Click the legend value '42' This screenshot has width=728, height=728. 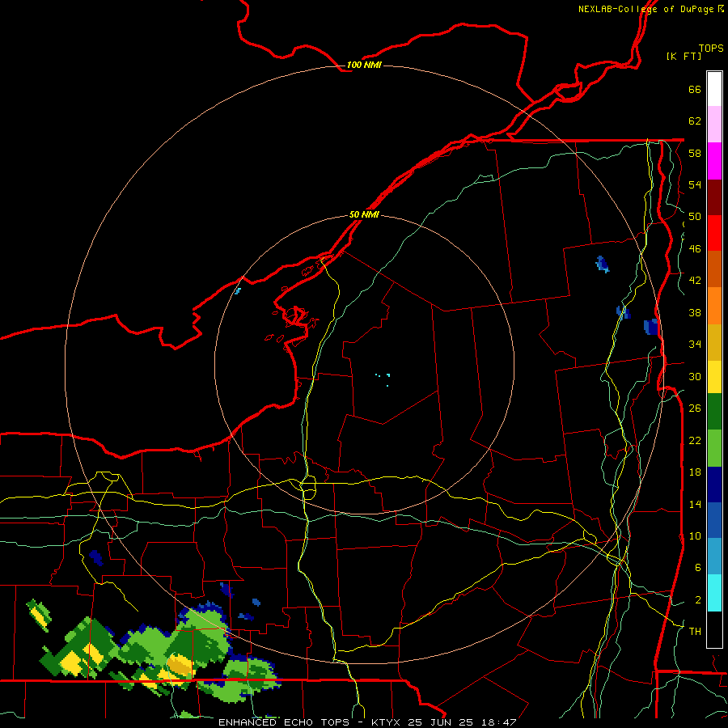pyautogui.click(x=695, y=281)
